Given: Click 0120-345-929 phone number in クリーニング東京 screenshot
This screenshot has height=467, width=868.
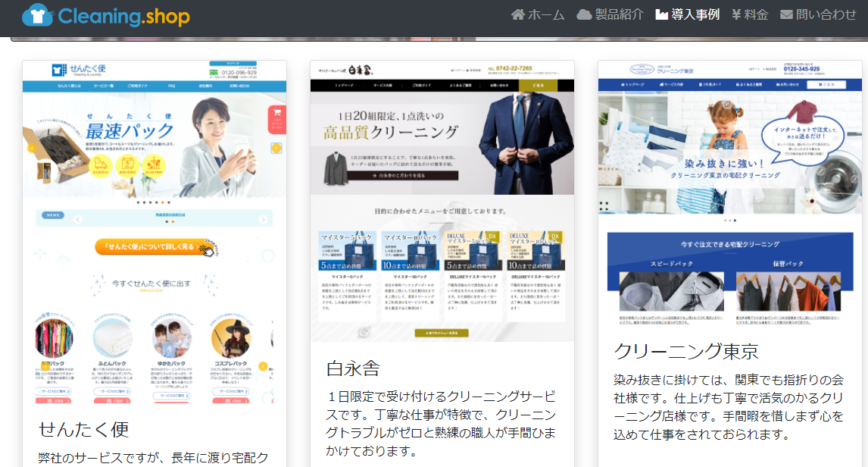Looking at the screenshot, I should coord(801,69).
